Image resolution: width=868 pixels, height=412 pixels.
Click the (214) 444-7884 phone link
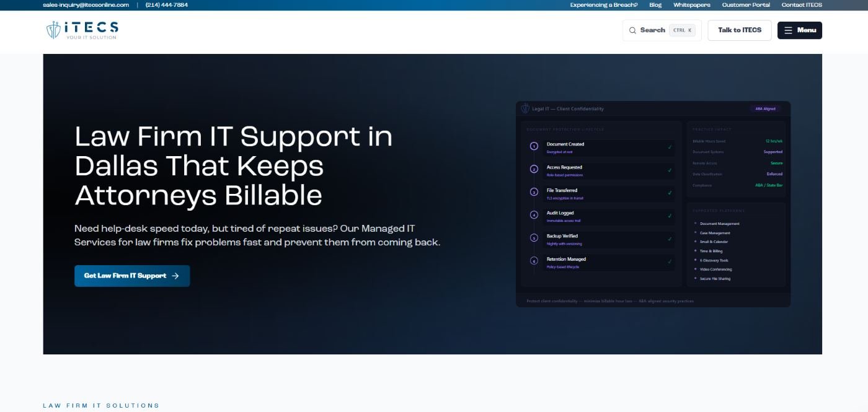(167, 5)
